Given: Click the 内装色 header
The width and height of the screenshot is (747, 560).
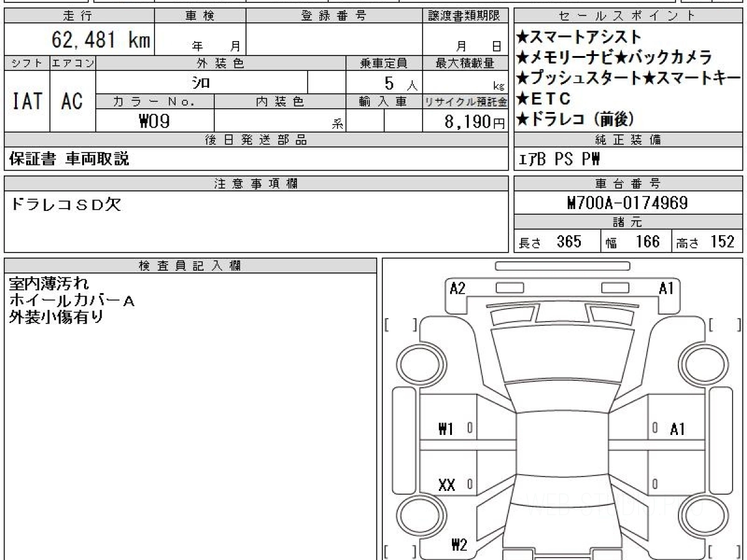Looking at the screenshot, I should pyautogui.click(x=280, y=102).
